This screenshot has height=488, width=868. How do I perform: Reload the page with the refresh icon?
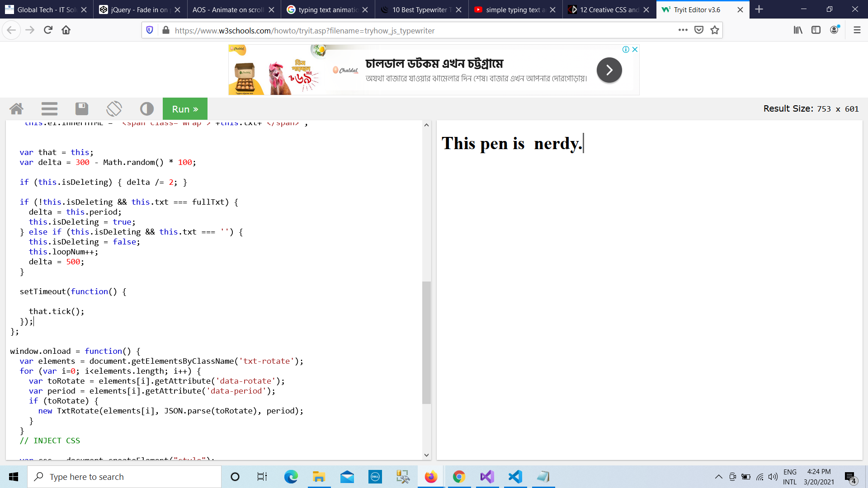click(48, 30)
